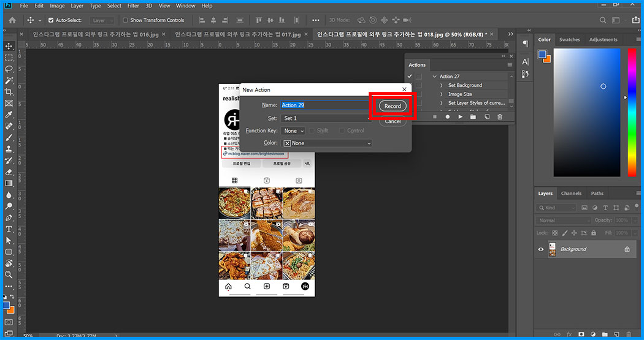Screen dimensions: 644x340
Task: Expand the Set Background action step
Action: point(442,85)
